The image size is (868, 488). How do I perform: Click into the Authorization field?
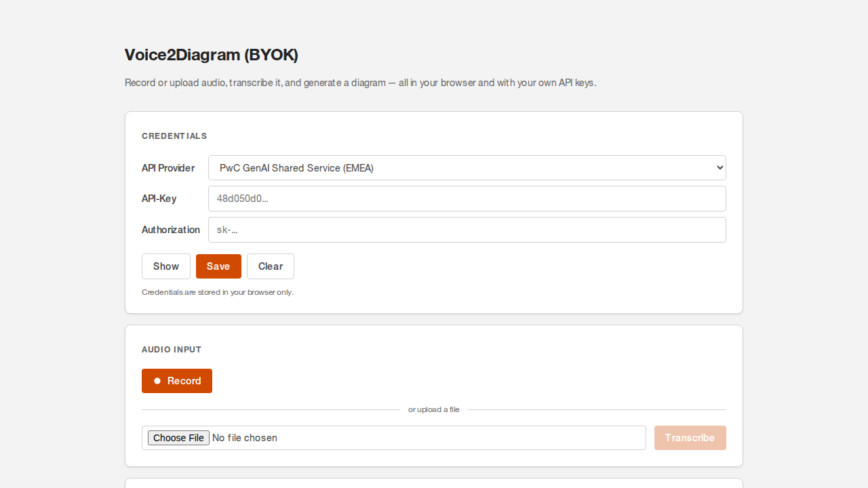467,230
